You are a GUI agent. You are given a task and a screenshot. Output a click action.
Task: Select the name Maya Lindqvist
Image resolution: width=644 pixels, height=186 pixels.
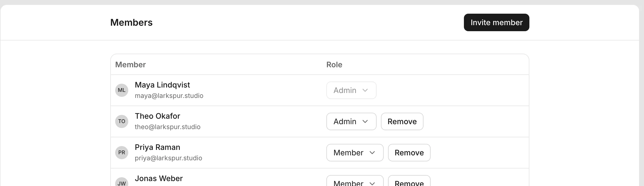162,85
